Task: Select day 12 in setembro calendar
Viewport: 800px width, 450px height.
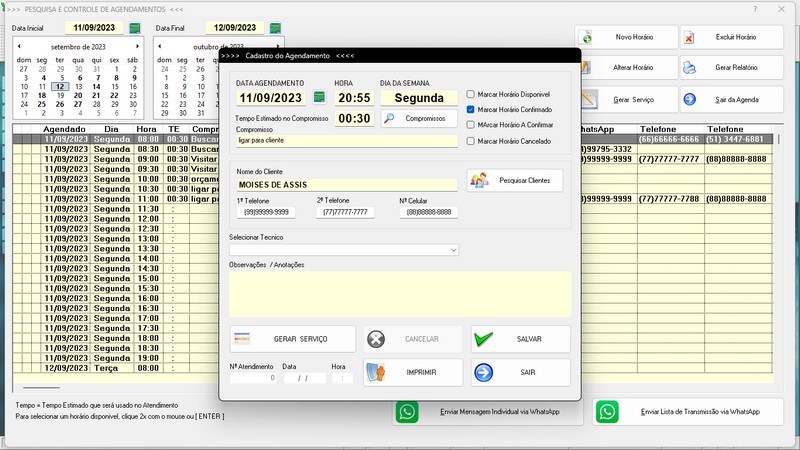Action: [60, 87]
